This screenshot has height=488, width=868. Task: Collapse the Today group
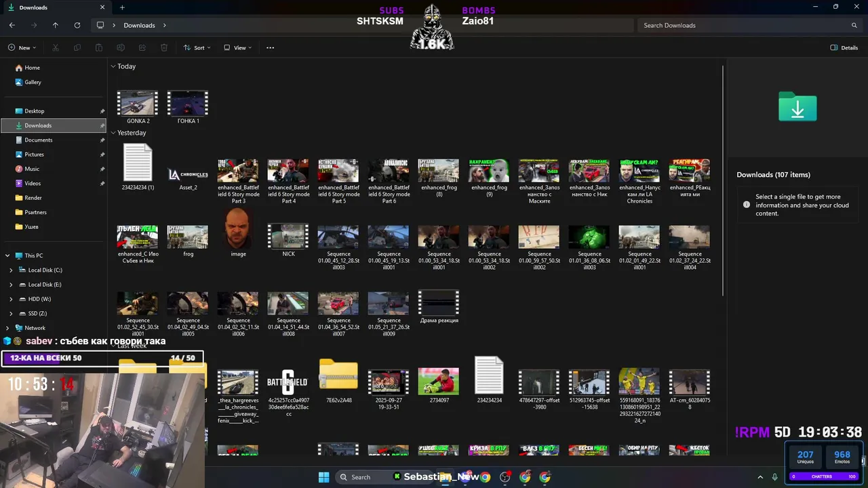coord(113,66)
